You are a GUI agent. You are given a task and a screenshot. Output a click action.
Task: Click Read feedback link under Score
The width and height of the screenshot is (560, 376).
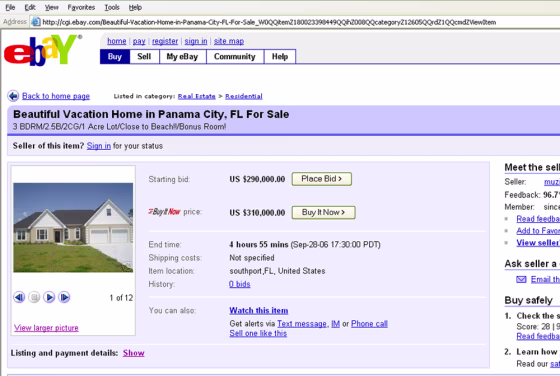click(x=538, y=336)
